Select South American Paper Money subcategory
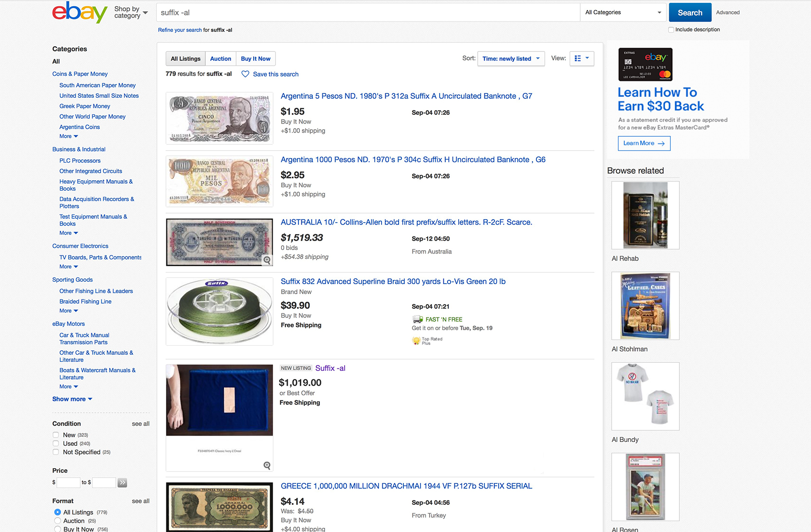 tap(97, 85)
